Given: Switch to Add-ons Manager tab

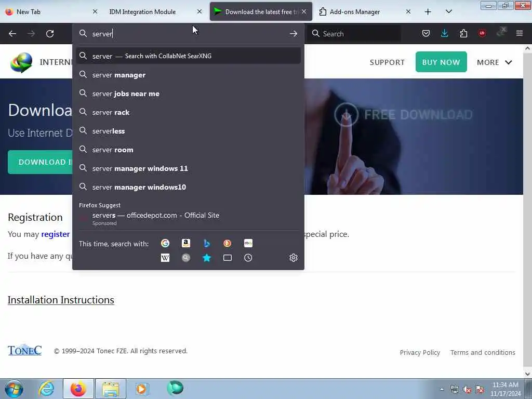Looking at the screenshot, I should coord(365,12).
